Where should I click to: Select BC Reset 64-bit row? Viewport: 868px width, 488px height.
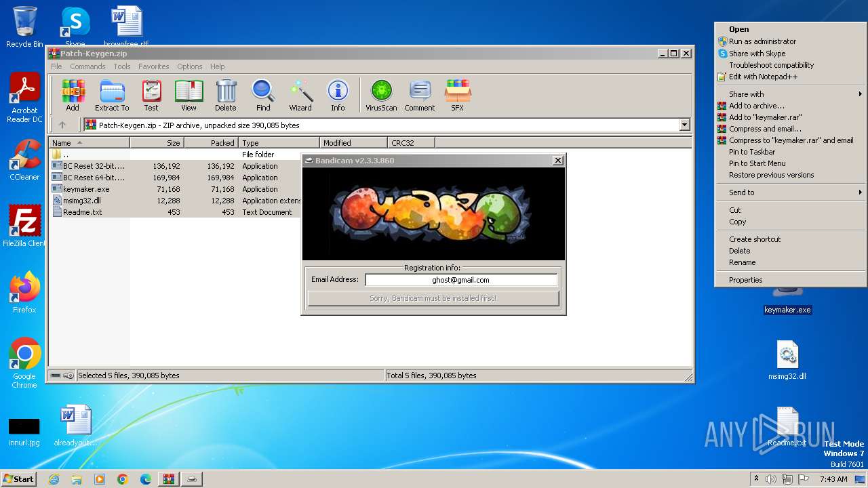(175, 178)
